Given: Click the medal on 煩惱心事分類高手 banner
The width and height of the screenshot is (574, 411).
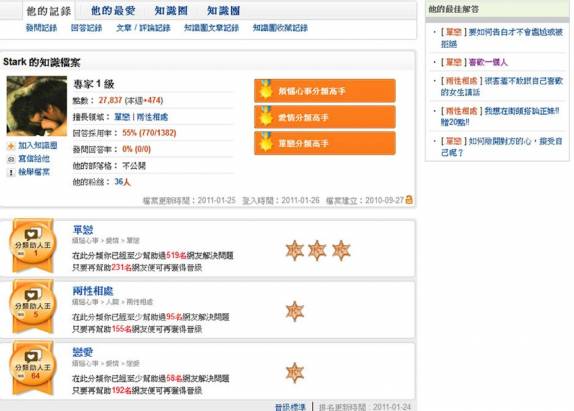Looking at the screenshot, I should (x=266, y=90).
